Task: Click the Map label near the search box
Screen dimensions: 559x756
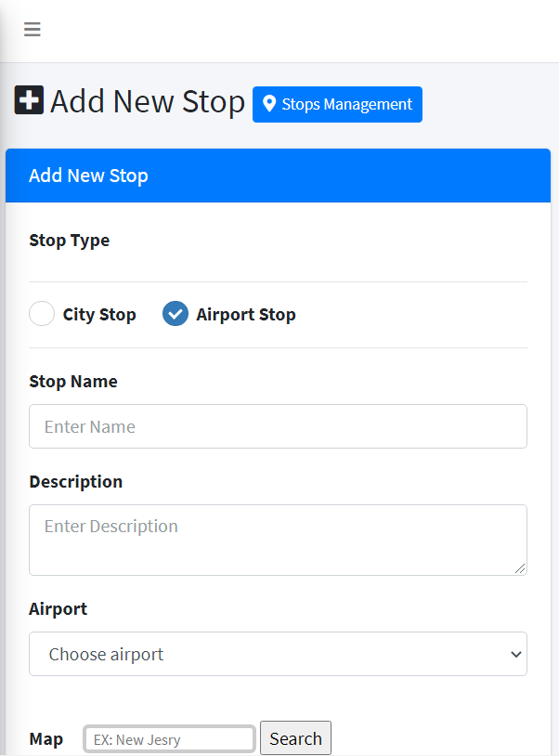Action: pos(46,738)
